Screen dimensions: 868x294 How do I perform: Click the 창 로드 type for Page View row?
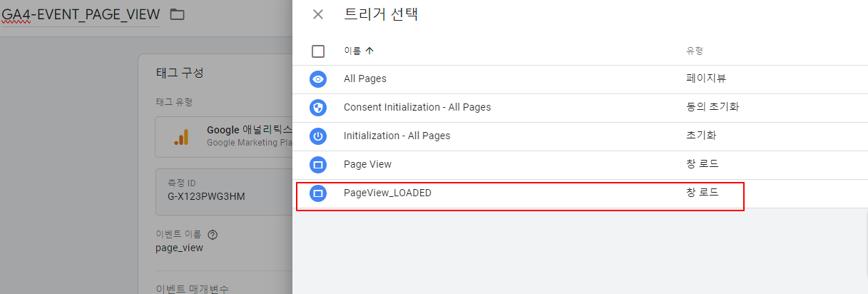tap(703, 164)
